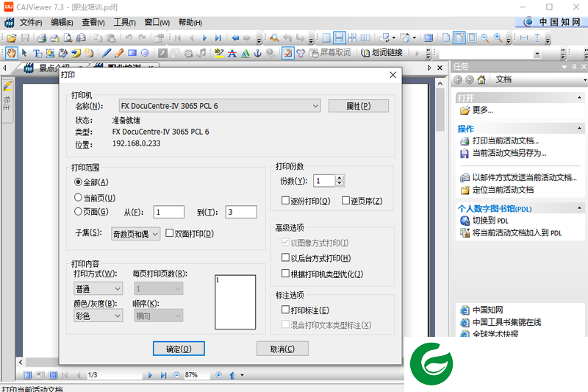Click the printer icon in top toolbar
588x392 pixels.
[x=42, y=38]
